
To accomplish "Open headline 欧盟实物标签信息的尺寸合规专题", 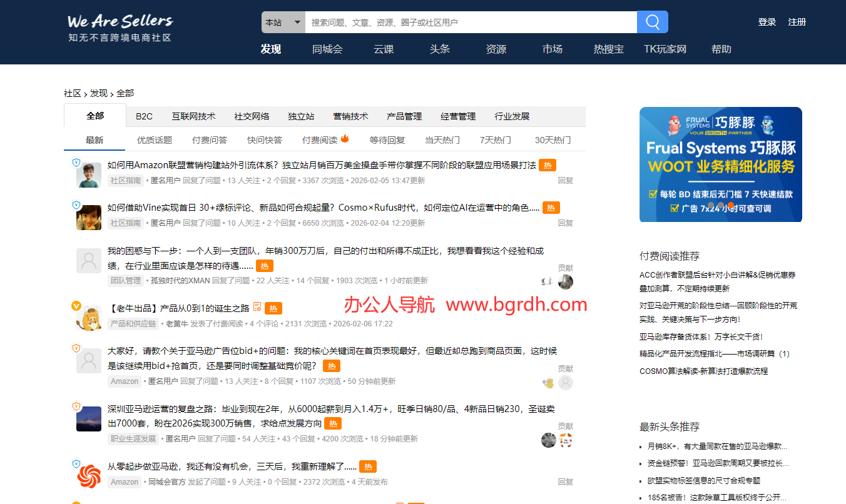I will (704, 480).
